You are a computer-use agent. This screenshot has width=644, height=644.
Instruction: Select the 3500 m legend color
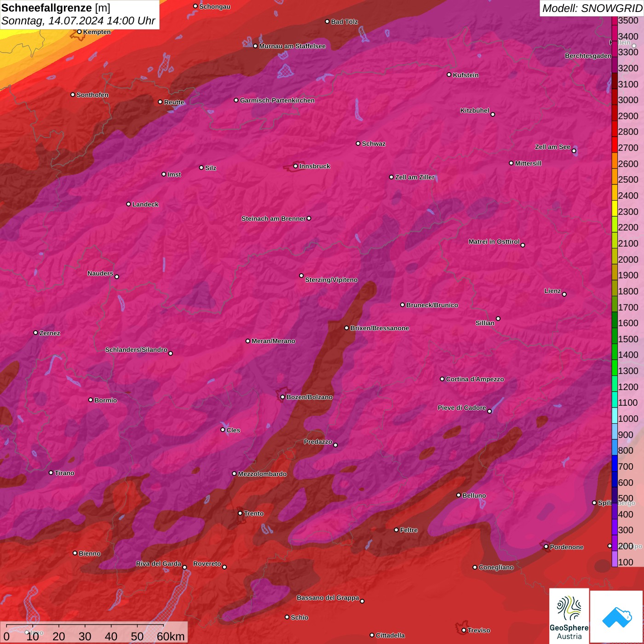tap(615, 21)
